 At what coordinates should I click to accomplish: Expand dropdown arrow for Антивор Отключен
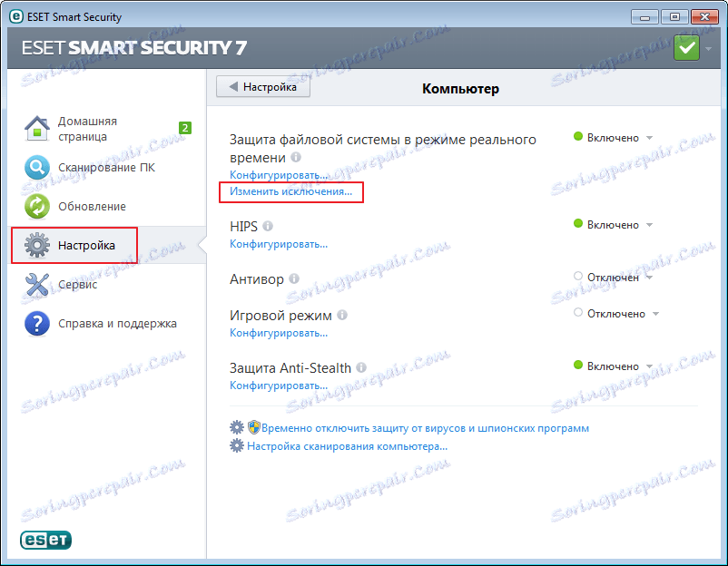click(x=650, y=278)
